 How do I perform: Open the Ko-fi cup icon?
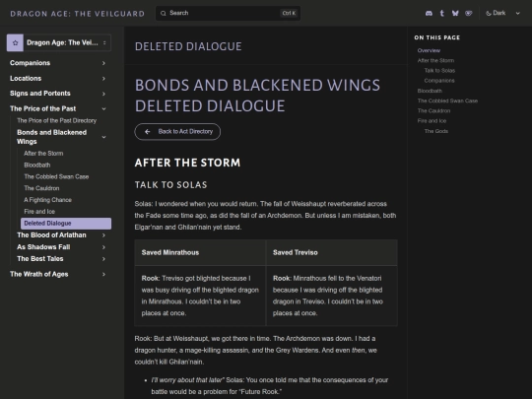pyautogui.click(x=469, y=13)
